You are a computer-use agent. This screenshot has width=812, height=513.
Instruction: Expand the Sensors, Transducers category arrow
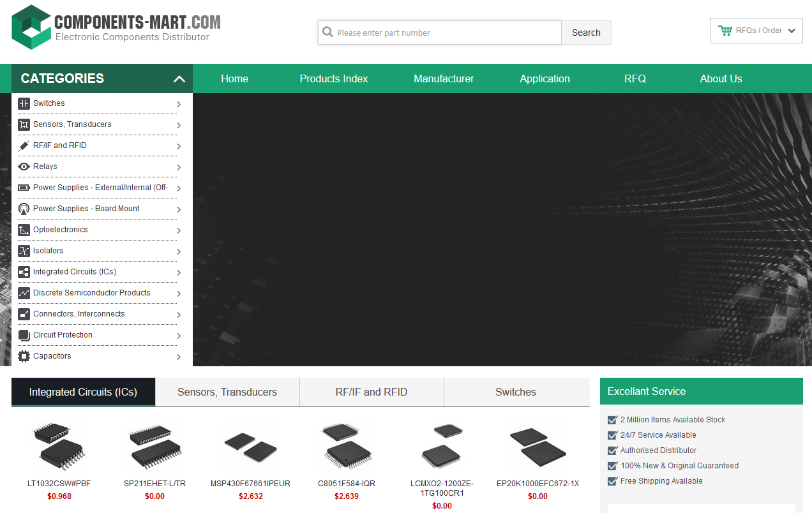pos(179,125)
